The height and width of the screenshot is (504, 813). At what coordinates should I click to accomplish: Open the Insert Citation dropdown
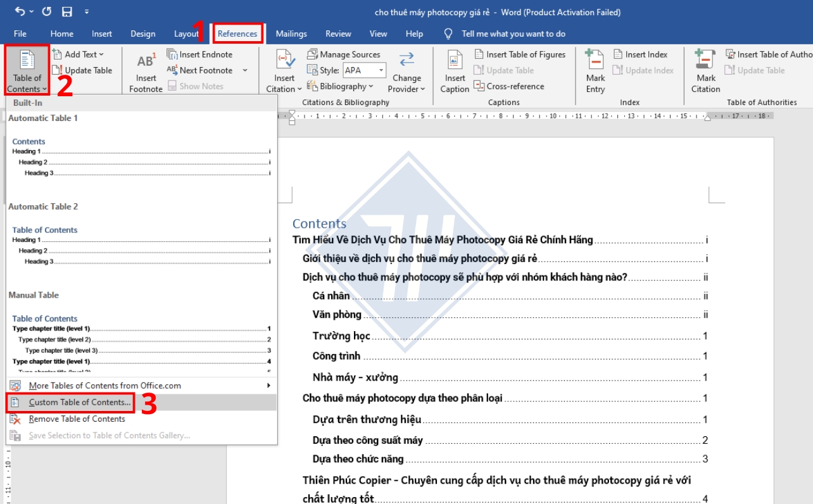(284, 89)
